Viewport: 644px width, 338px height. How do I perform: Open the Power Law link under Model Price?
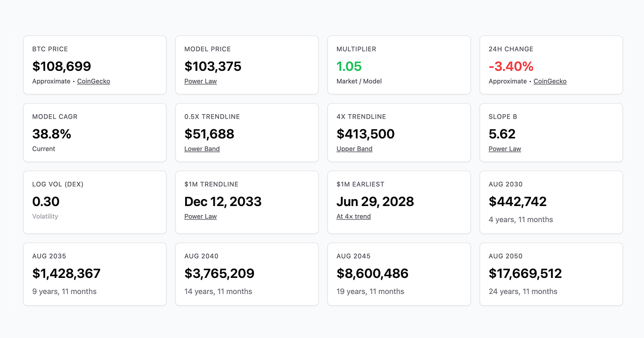click(x=201, y=82)
